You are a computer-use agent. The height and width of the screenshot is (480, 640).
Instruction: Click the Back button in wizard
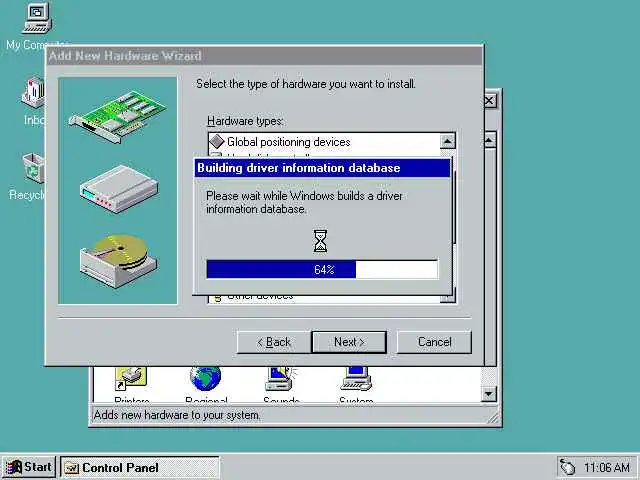point(274,342)
